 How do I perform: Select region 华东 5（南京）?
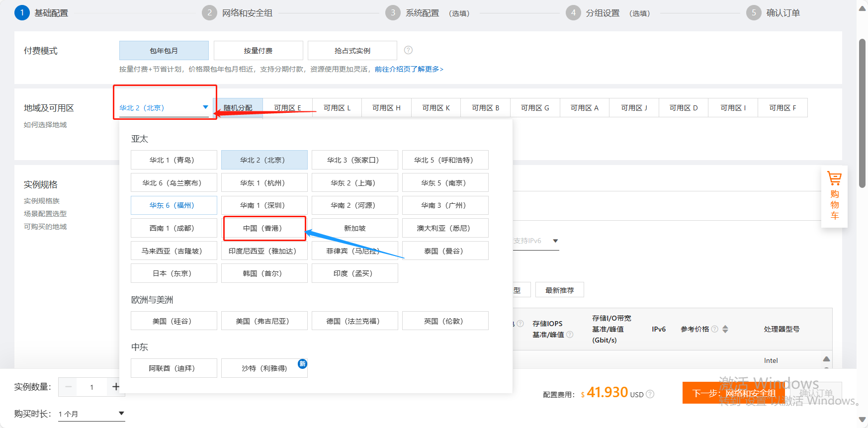point(445,183)
